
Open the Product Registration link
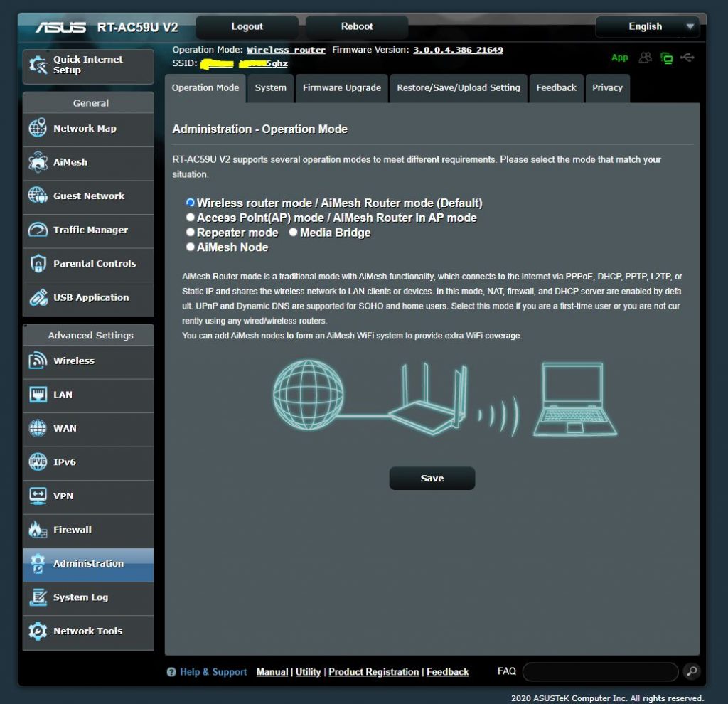(x=374, y=672)
